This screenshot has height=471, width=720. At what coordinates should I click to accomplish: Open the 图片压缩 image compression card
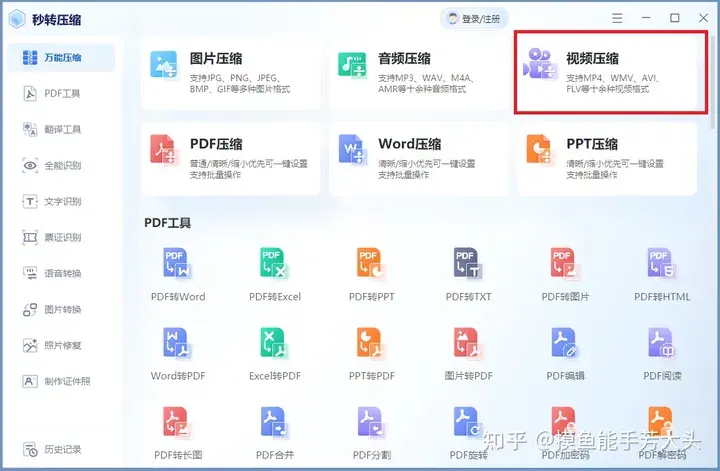(x=231, y=73)
